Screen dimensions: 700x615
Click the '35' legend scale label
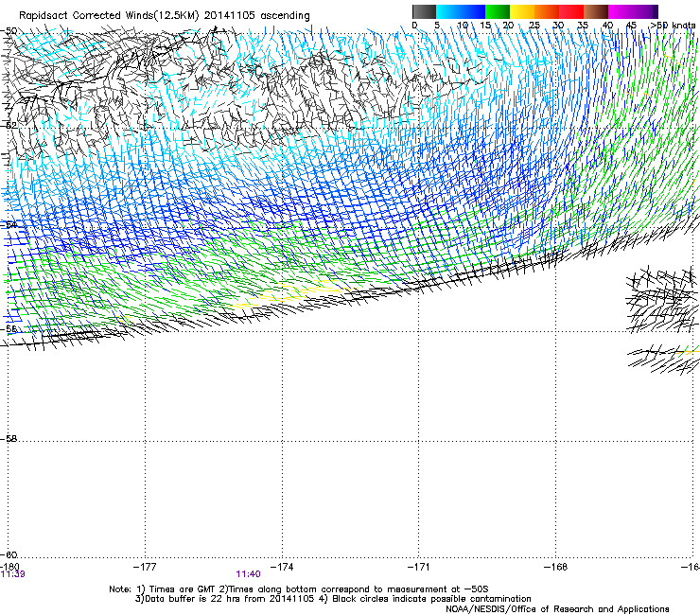tap(583, 26)
